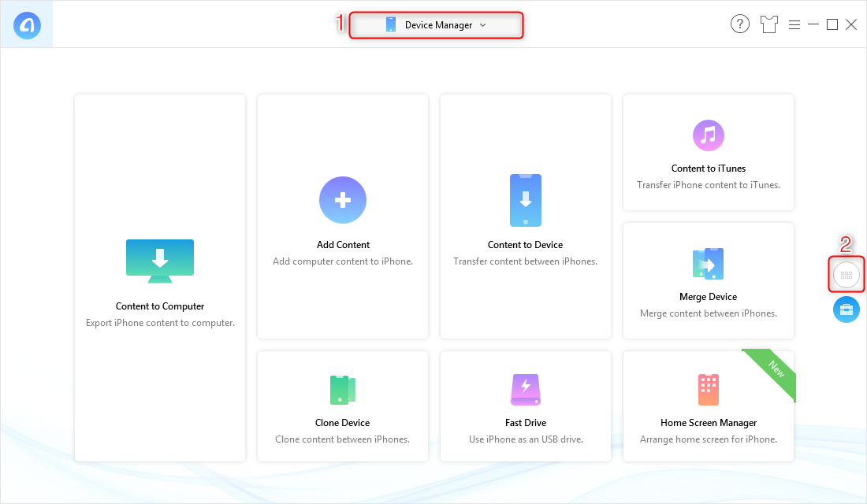Click the Home Screen Manager grid icon

(709, 390)
